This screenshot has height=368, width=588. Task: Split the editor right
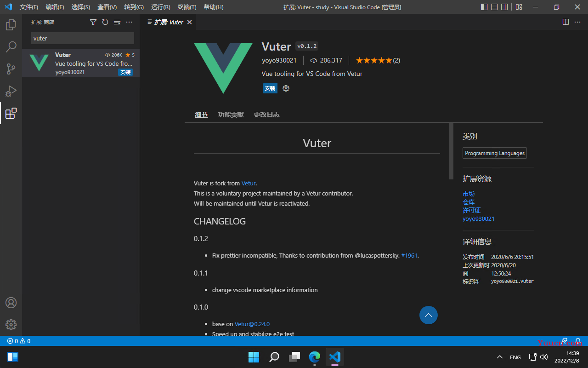(566, 22)
